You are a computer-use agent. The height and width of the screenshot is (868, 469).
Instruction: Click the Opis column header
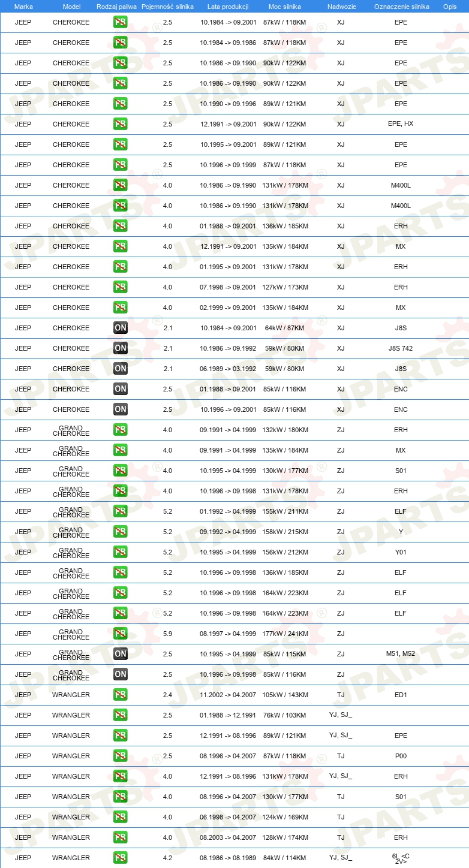point(450,7)
